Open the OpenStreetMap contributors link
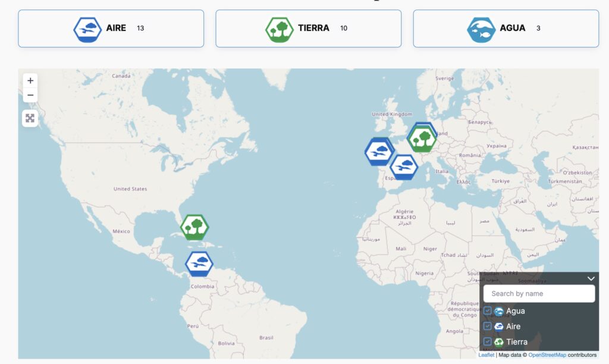 pyautogui.click(x=547, y=355)
